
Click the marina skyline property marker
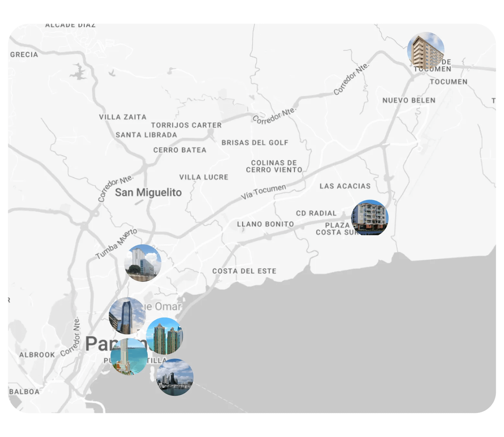coord(175,377)
